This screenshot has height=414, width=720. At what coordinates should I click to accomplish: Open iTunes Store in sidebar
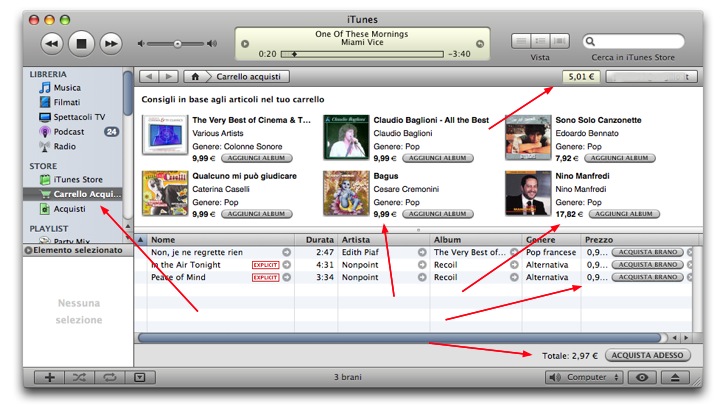coord(78,179)
